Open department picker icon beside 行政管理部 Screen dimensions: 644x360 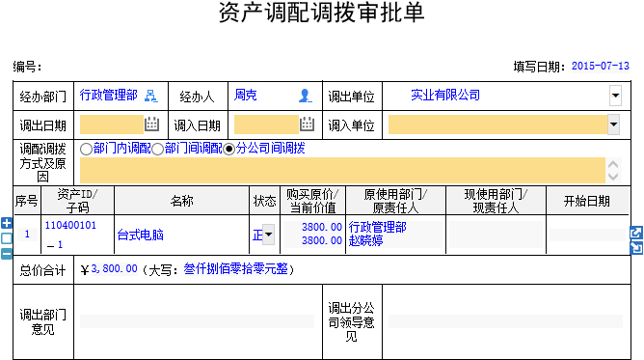point(150,96)
